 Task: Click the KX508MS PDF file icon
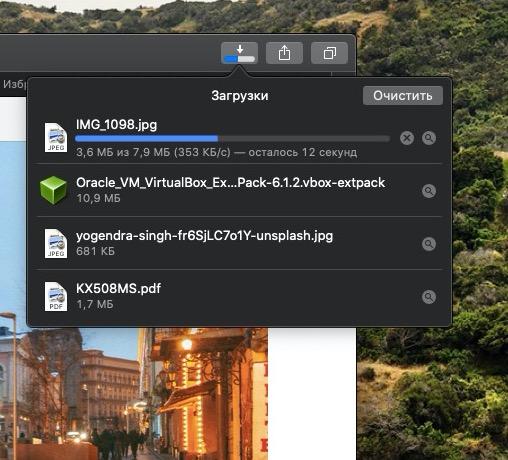click(x=56, y=297)
